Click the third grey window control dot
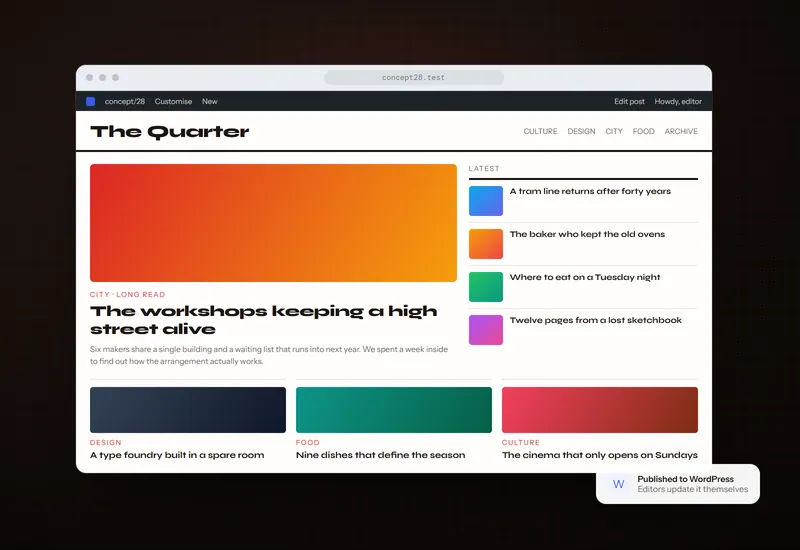 click(x=116, y=78)
